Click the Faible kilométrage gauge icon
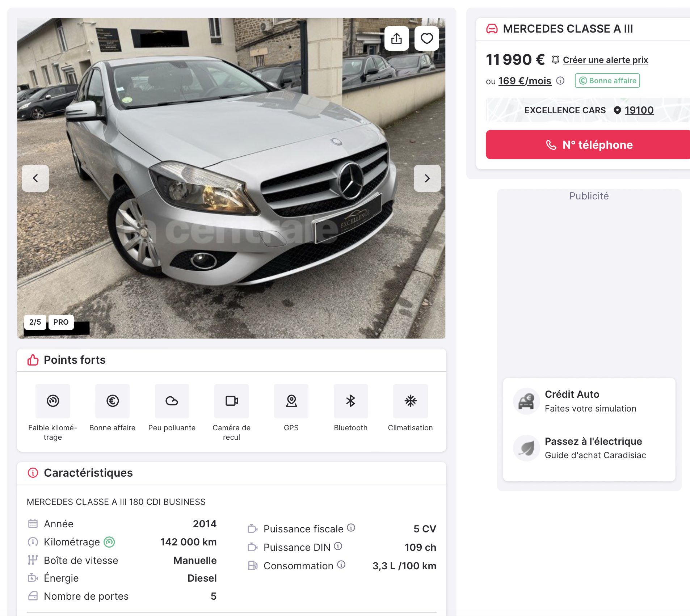The image size is (690, 616). pos(53,401)
